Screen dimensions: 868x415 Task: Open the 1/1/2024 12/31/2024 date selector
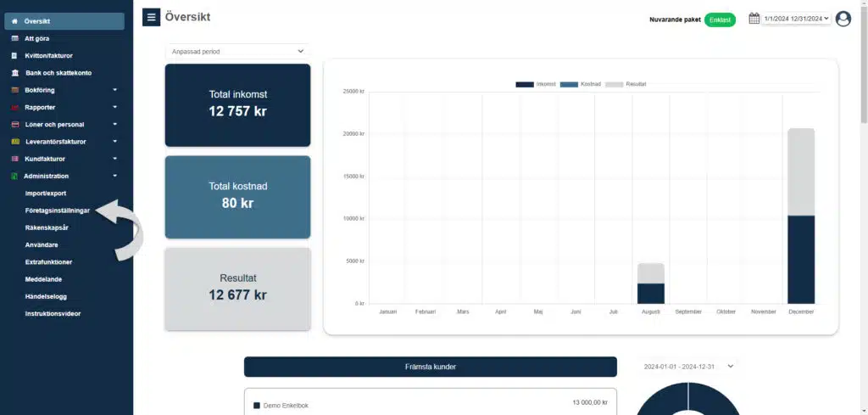[x=796, y=19]
